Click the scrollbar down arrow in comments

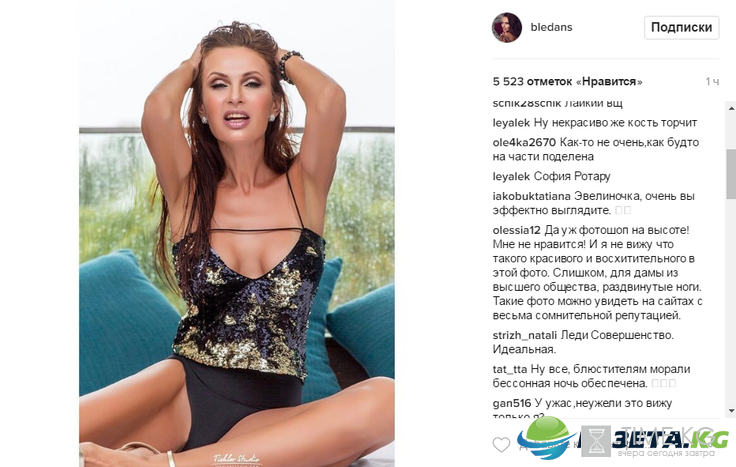click(731, 411)
